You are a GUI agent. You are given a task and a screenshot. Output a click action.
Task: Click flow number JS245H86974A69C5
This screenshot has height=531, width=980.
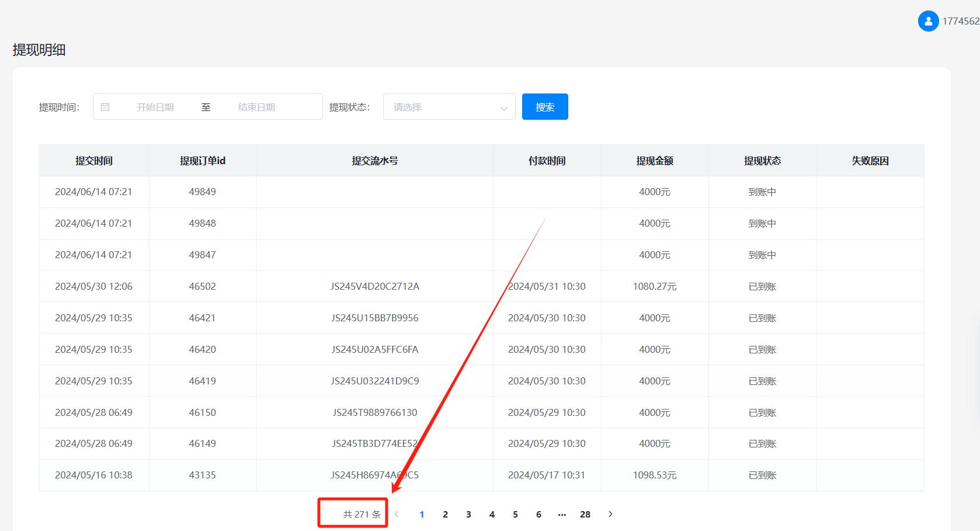(x=375, y=475)
